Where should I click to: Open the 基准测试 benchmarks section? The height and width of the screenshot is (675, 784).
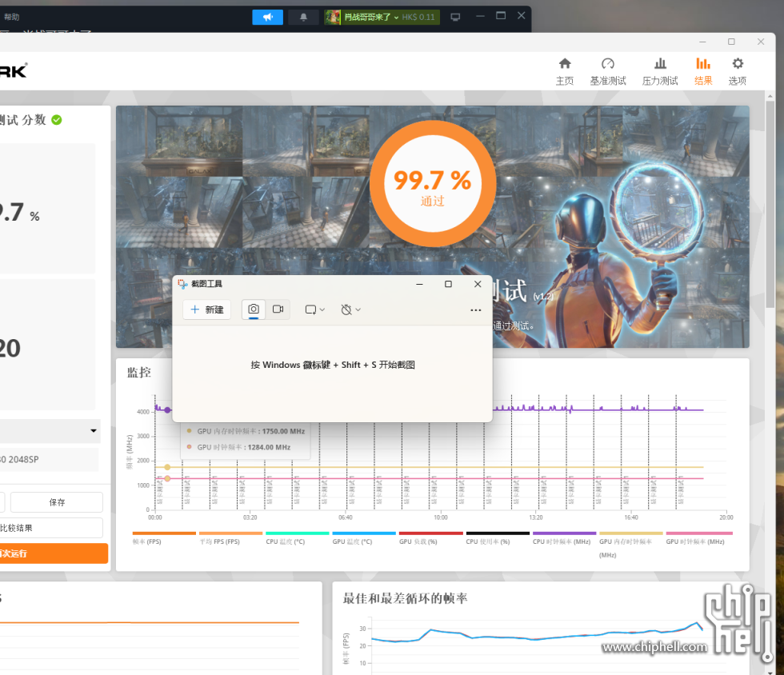(x=608, y=71)
